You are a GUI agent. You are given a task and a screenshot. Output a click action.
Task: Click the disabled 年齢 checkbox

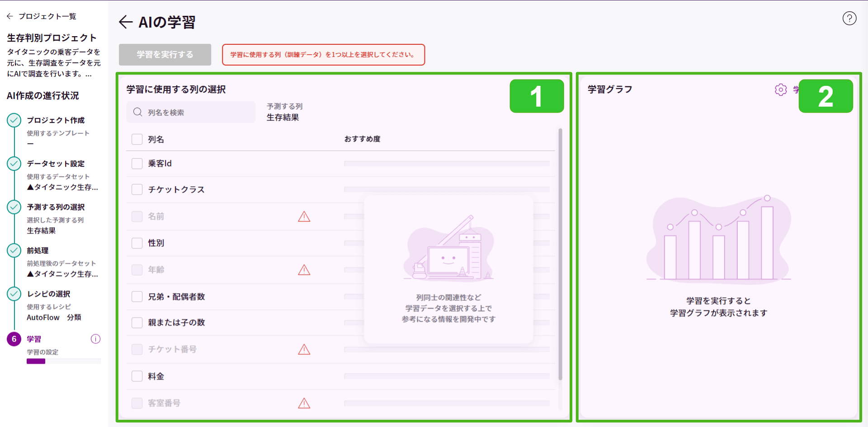(x=137, y=270)
